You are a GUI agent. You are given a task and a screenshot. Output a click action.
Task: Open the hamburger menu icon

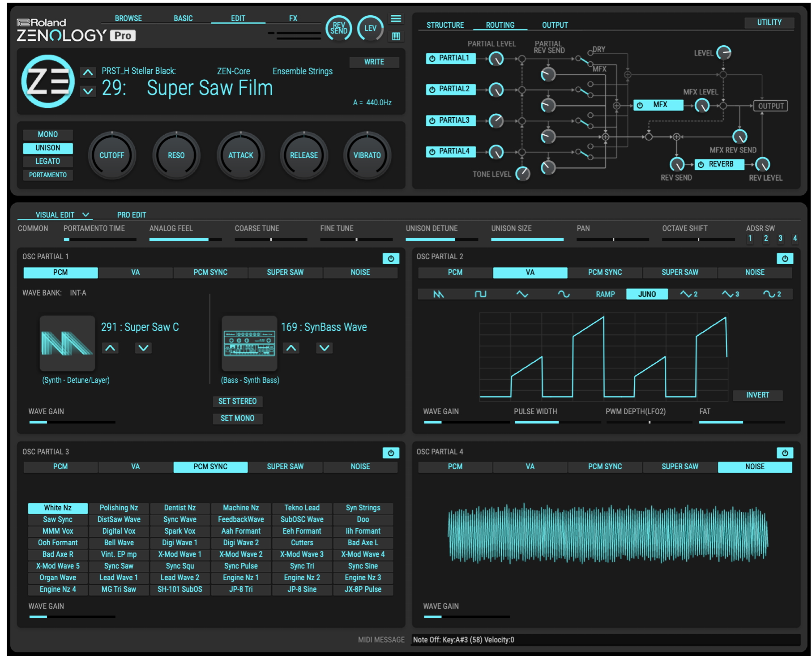[x=396, y=19]
